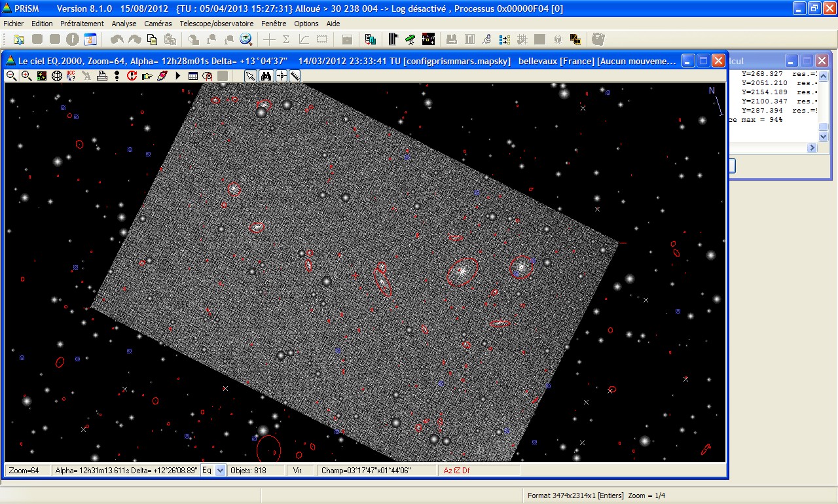This screenshot has width=838, height=504.
Task: Click the linked computers icon in main toolbar
Action: [x=371, y=39]
